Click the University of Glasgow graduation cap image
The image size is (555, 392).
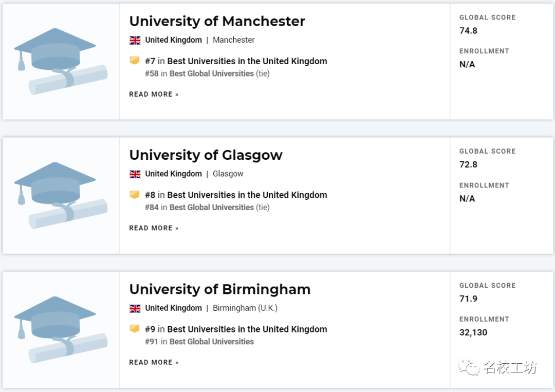click(61, 196)
